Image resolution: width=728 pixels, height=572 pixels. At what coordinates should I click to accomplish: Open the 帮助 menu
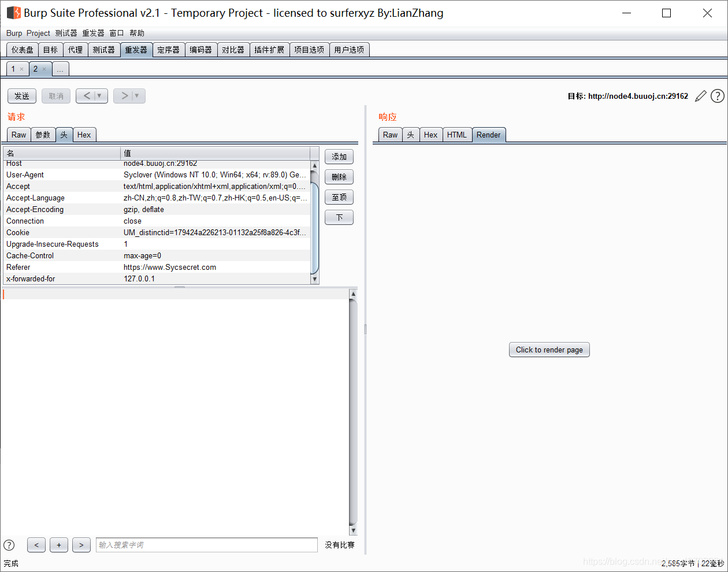coord(137,33)
